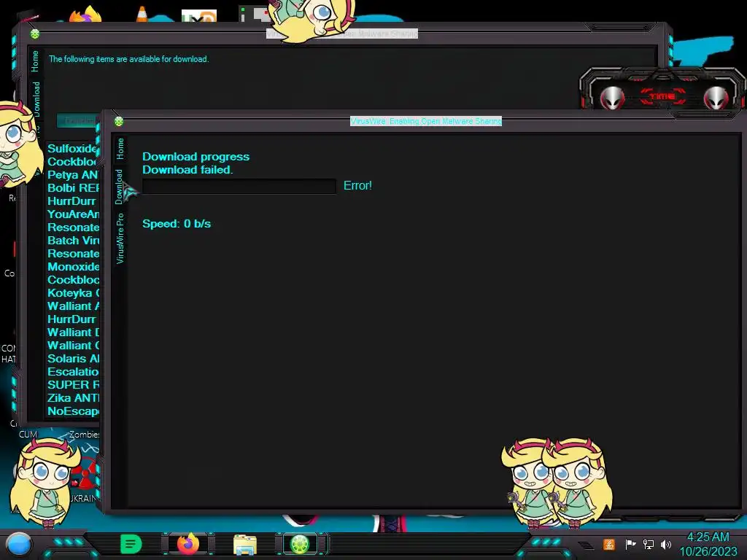The width and height of the screenshot is (747, 560).
Task: Click the orange Java tray icon
Action: tap(609, 544)
